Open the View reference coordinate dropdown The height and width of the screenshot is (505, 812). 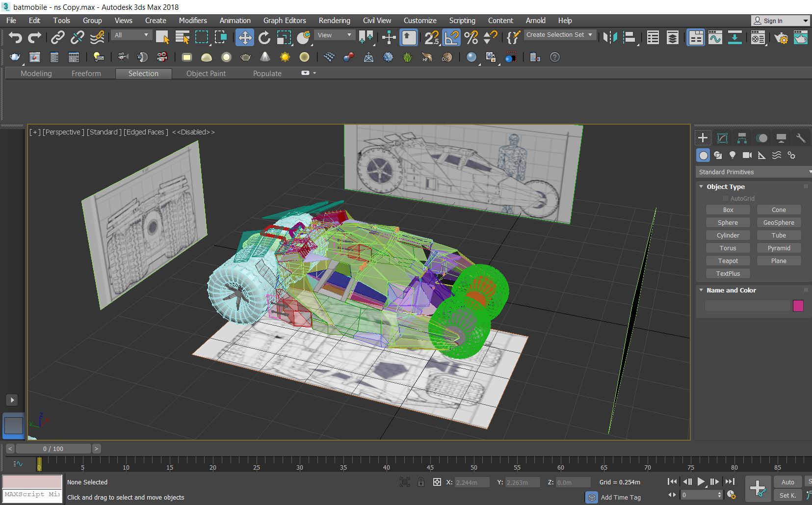pos(335,35)
